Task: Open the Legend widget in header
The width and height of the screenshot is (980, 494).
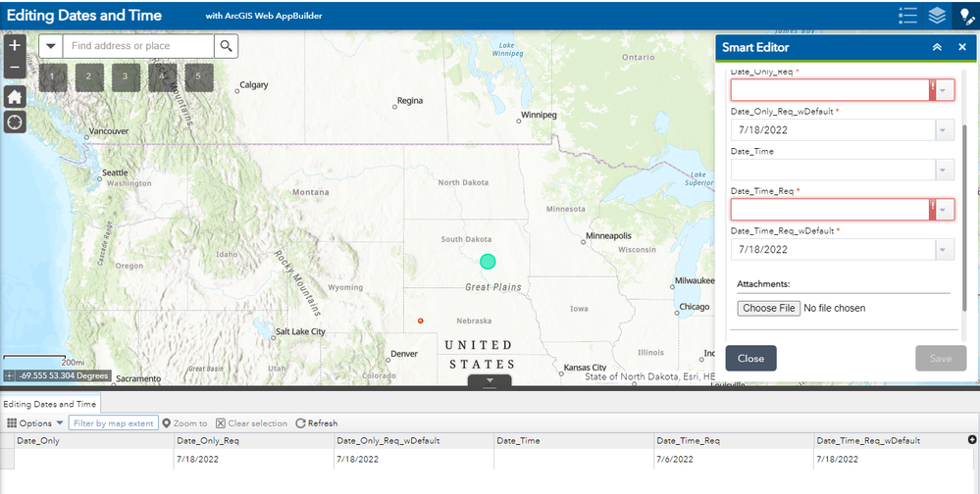Action: (907, 16)
